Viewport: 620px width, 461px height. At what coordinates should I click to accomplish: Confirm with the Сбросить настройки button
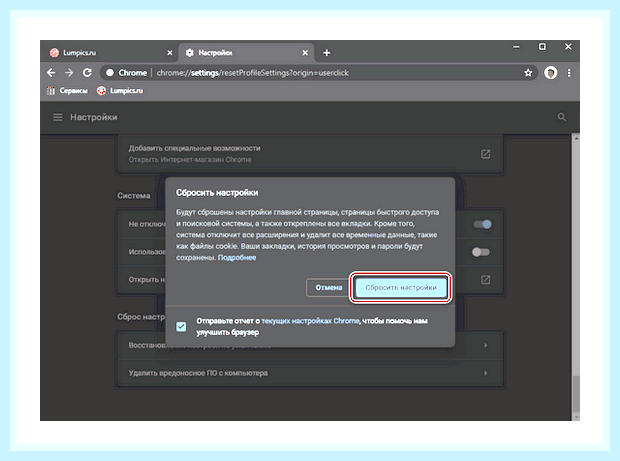(x=400, y=287)
